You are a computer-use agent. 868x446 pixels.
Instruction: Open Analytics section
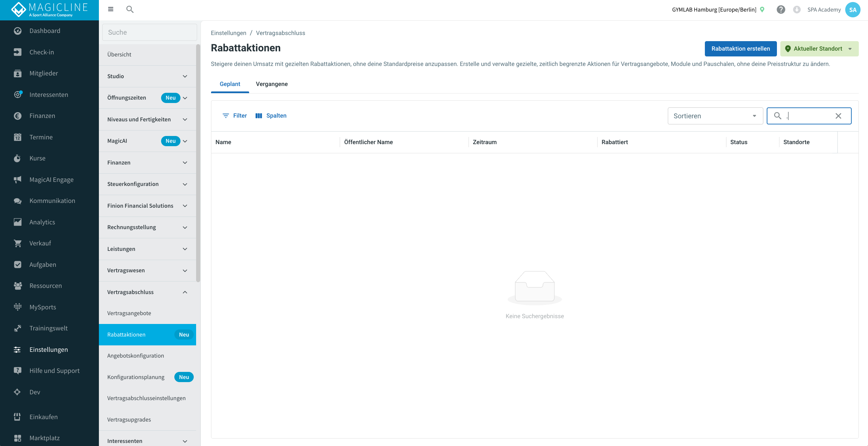(x=49, y=222)
